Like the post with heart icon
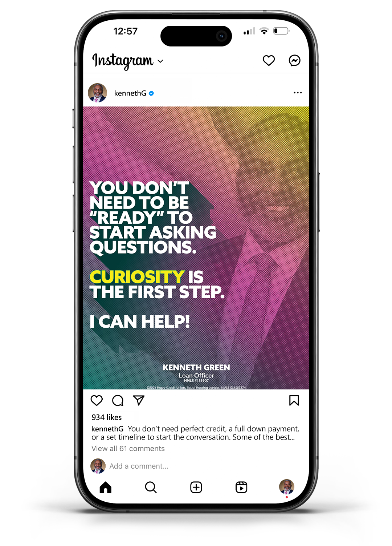Screen dimensions: 392x546 point(97,400)
